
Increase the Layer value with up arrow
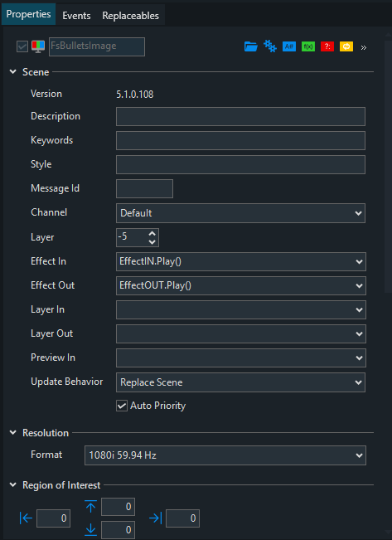point(152,233)
